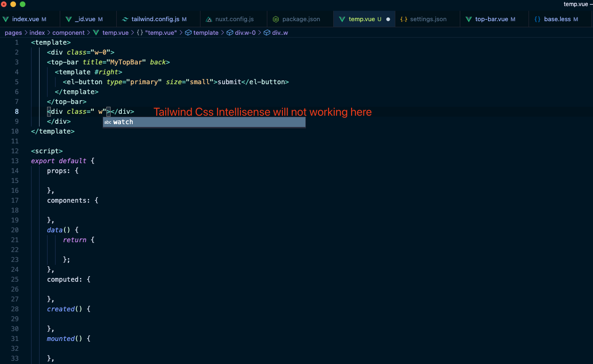Viewport: 593px width, 364px height.
Task: Click the JSON icon beside settings.json
Action: click(x=403, y=19)
